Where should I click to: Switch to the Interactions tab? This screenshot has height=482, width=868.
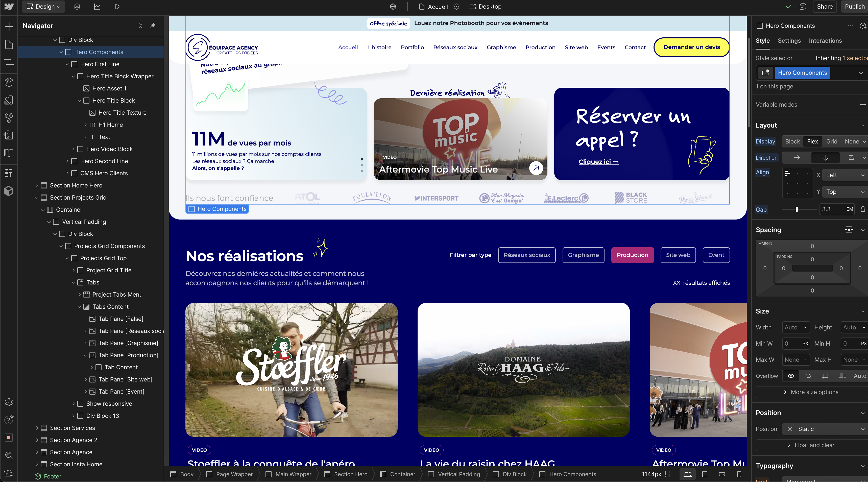[x=825, y=41]
